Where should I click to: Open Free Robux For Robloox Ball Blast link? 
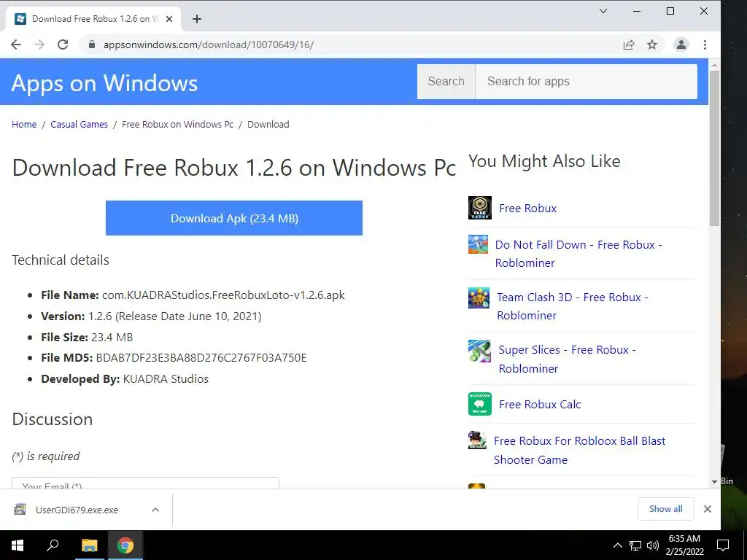(x=579, y=450)
